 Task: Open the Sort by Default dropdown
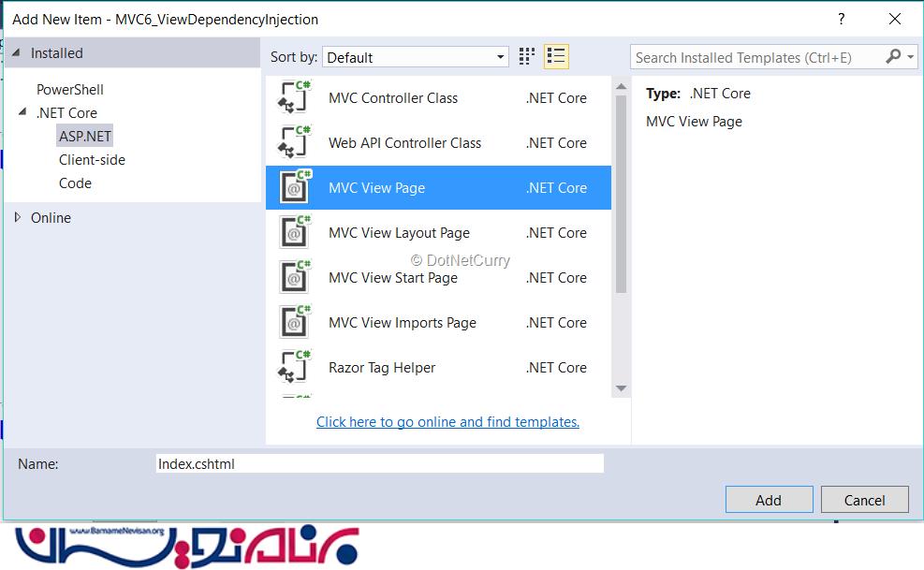[415, 57]
